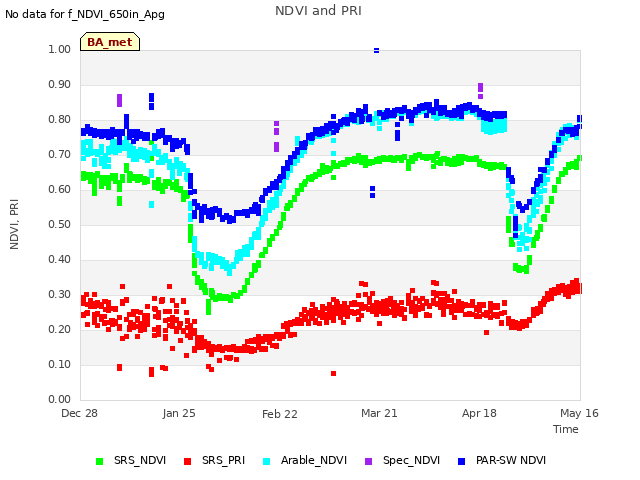Click the May 16 x-axis tick label
Viewport: 640px width, 480px height.
pyautogui.click(x=579, y=413)
